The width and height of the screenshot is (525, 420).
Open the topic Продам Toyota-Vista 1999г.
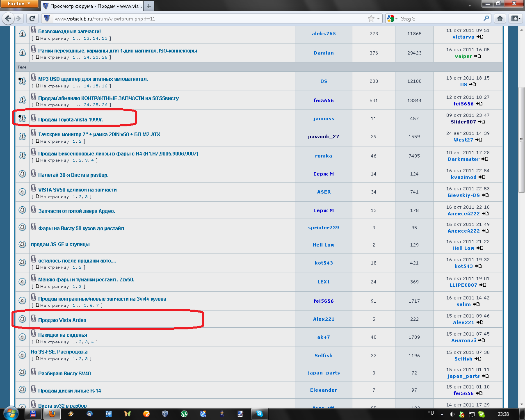[70, 120]
